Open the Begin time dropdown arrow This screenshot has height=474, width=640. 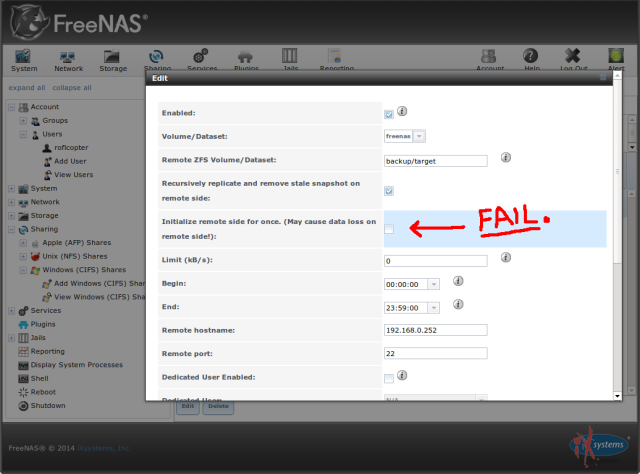point(433,284)
